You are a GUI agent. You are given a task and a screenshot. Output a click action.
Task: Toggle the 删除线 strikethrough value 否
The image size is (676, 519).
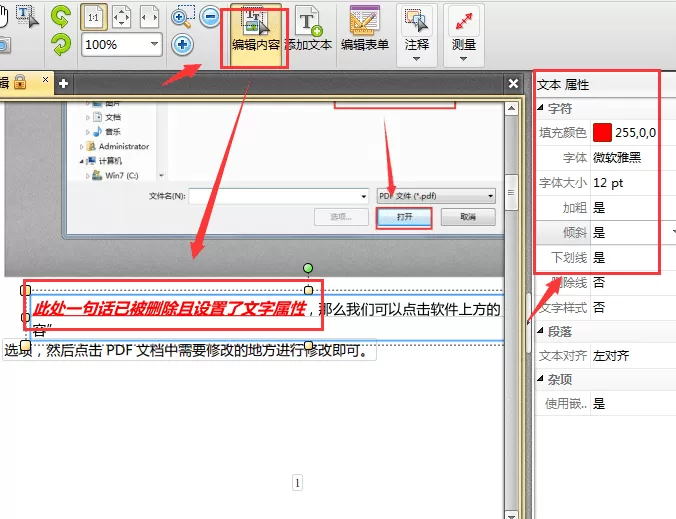(x=599, y=283)
